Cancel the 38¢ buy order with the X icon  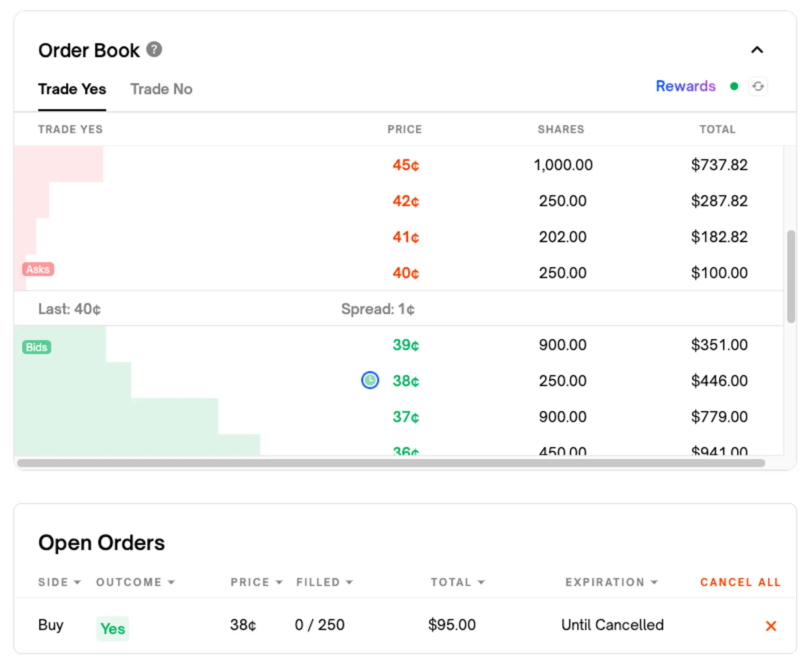(x=771, y=625)
